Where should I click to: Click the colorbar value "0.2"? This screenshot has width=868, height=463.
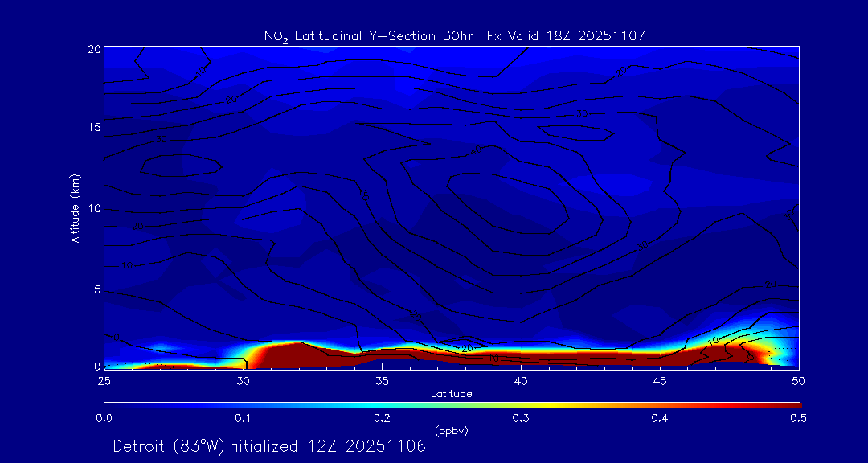point(382,419)
